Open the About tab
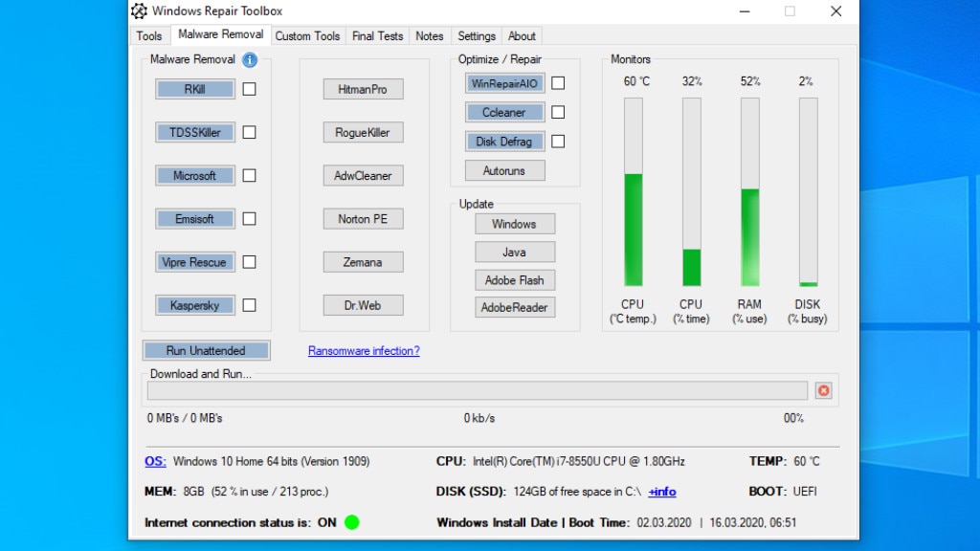The image size is (980, 551). [x=522, y=36]
